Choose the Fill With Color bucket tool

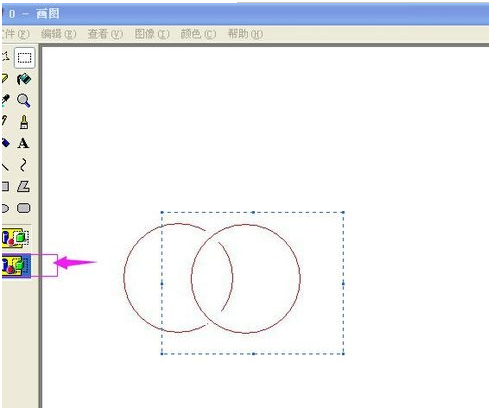click(24, 79)
